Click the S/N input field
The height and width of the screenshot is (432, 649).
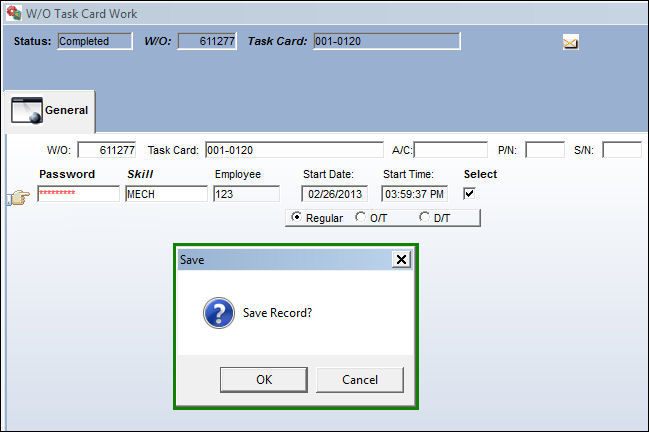tap(622, 150)
